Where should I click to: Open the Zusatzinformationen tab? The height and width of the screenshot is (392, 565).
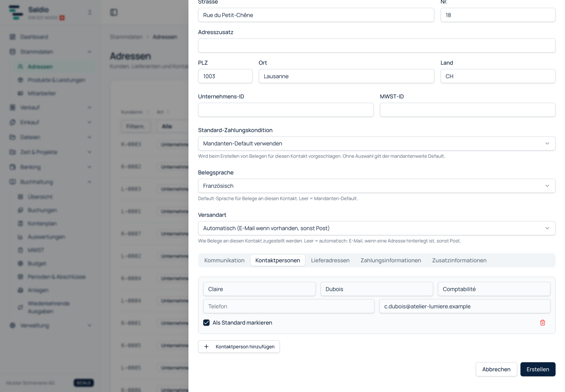(x=459, y=260)
